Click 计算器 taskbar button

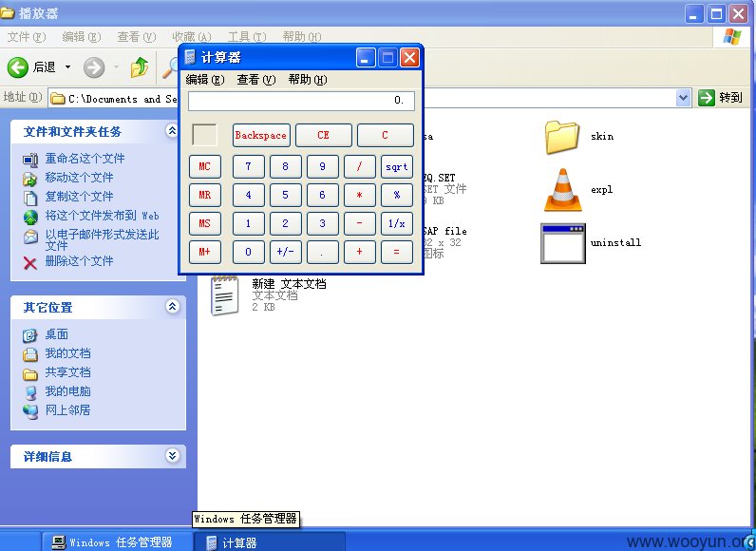click(x=270, y=541)
